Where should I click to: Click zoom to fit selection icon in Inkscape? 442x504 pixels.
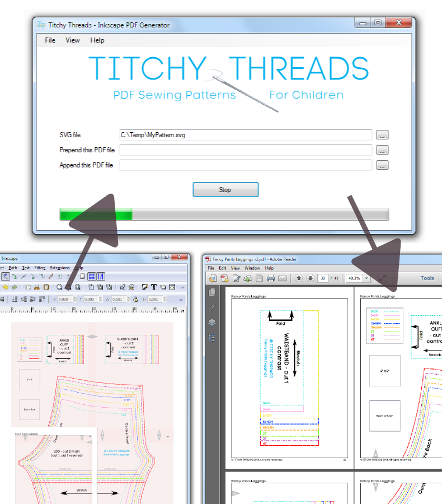[x=59, y=287]
